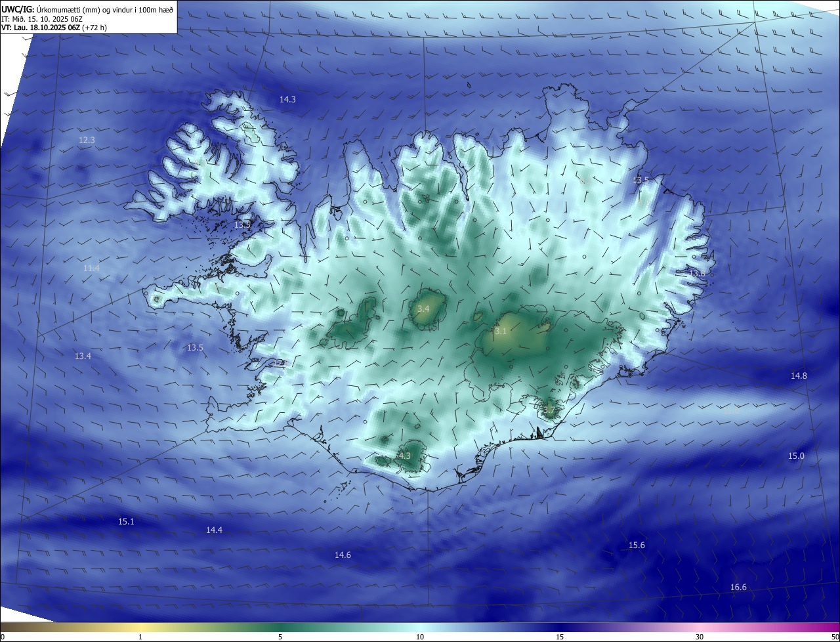Click the 14.8 value label on the map
Viewport: 840px width, 642px height.
click(799, 376)
